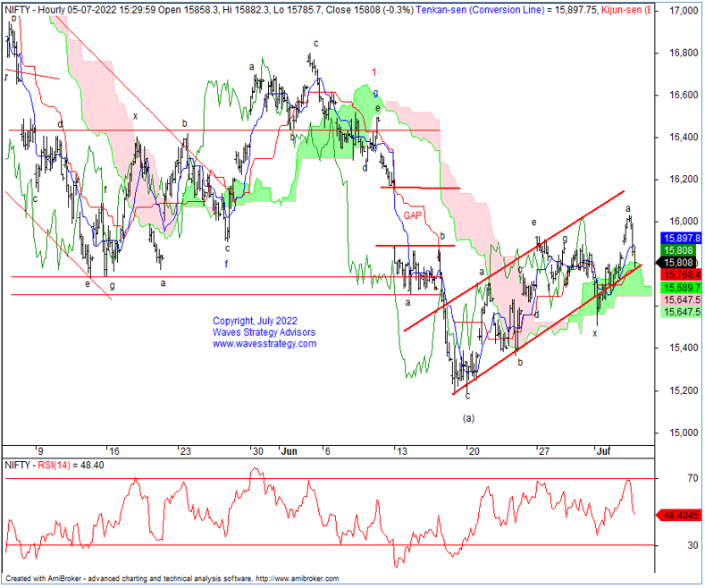Click the 15,000 price axis label
The width and height of the screenshot is (705, 588).
[x=684, y=433]
